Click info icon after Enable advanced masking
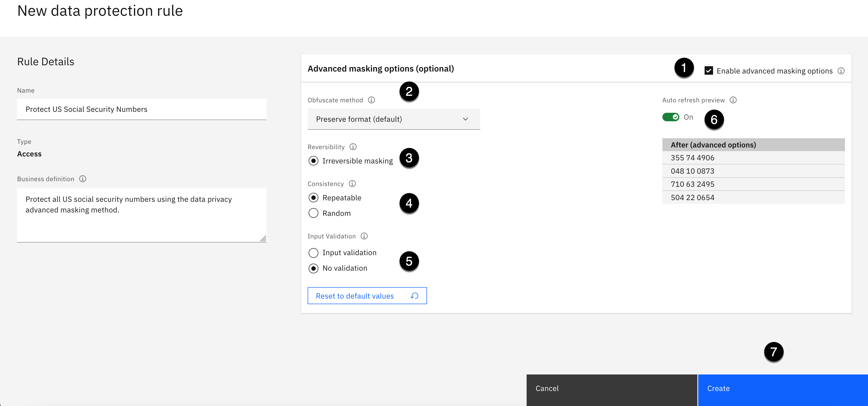The height and width of the screenshot is (406, 868). coord(841,71)
